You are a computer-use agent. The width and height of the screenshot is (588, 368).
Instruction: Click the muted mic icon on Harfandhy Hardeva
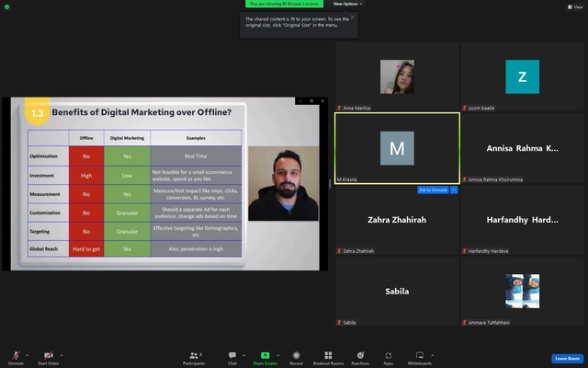click(x=464, y=251)
